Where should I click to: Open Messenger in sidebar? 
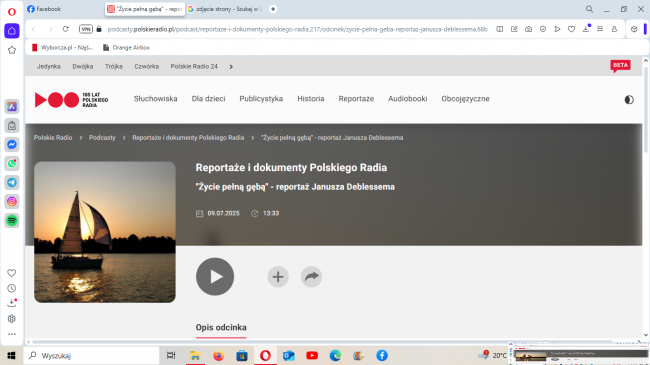(x=12, y=144)
